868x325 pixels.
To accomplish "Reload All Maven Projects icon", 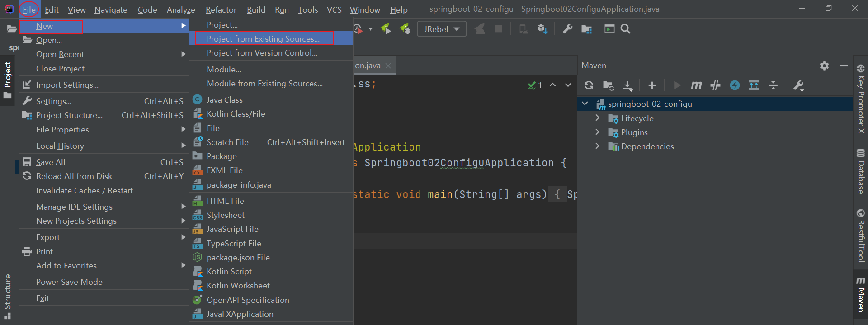I will pos(589,85).
